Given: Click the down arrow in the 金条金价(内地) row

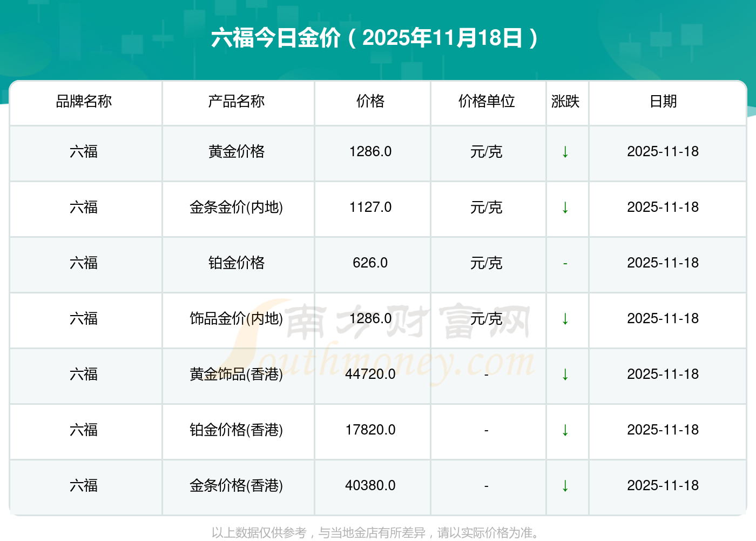Looking at the screenshot, I should tap(565, 208).
